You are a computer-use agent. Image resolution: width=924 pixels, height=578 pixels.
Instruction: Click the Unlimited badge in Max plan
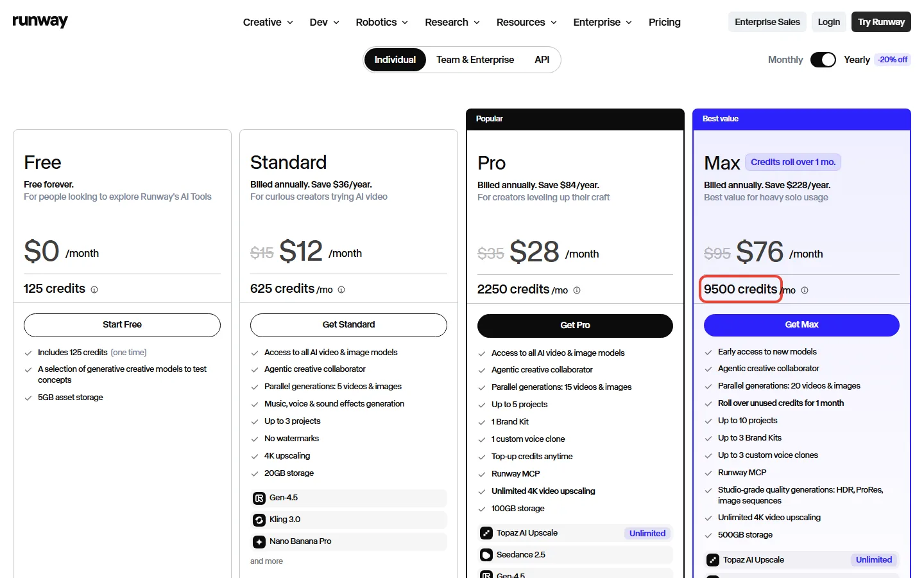[x=874, y=560]
